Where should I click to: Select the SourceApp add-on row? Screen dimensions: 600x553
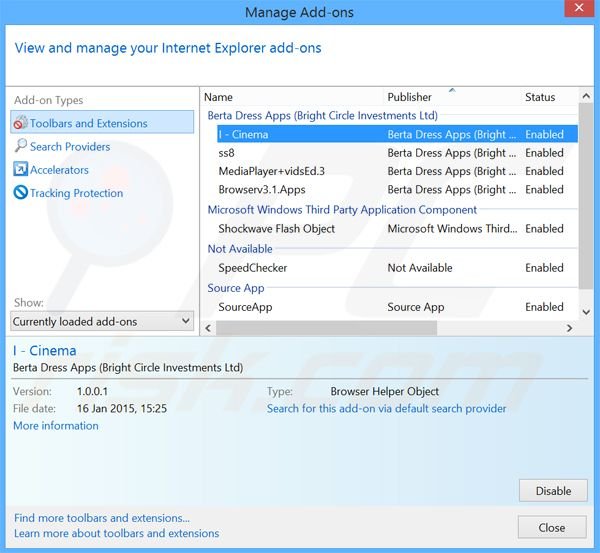[397, 307]
